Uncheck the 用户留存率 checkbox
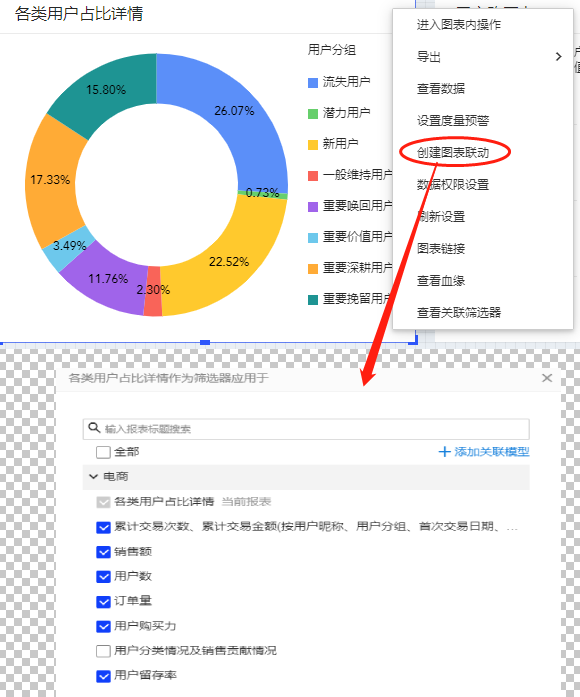The width and height of the screenshot is (580, 697). point(103,676)
